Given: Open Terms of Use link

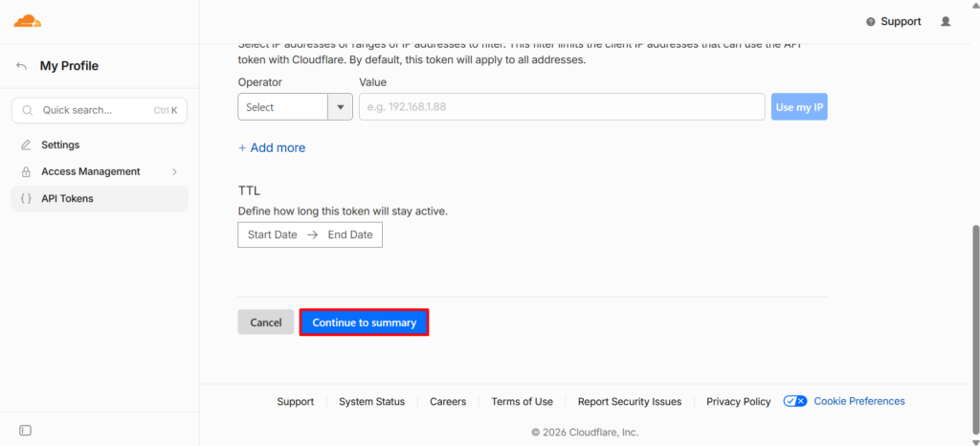Looking at the screenshot, I should tap(522, 402).
